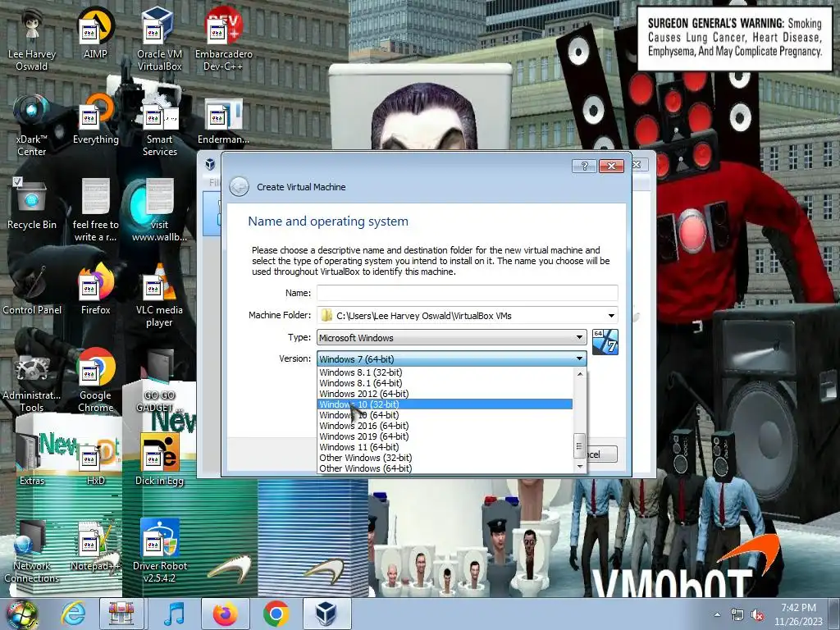Image resolution: width=840 pixels, height=630 pixels.
Task: Click into the Name text field
Action: (x=467, y=293)
